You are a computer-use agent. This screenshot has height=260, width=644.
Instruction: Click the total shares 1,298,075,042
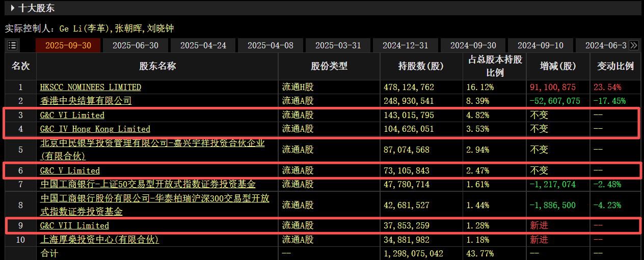click(x=413, y=253)
